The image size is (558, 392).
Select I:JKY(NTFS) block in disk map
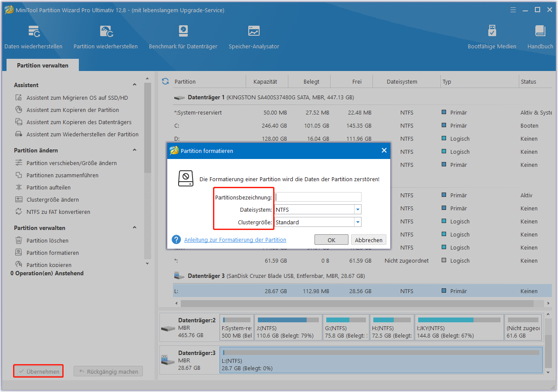459,328
